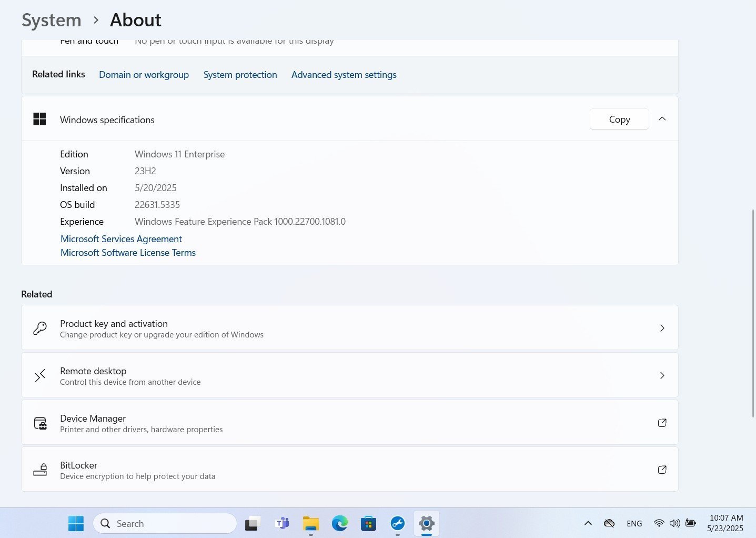
Task: Click external link icon on Device Manager row
Action: [662, 423]
